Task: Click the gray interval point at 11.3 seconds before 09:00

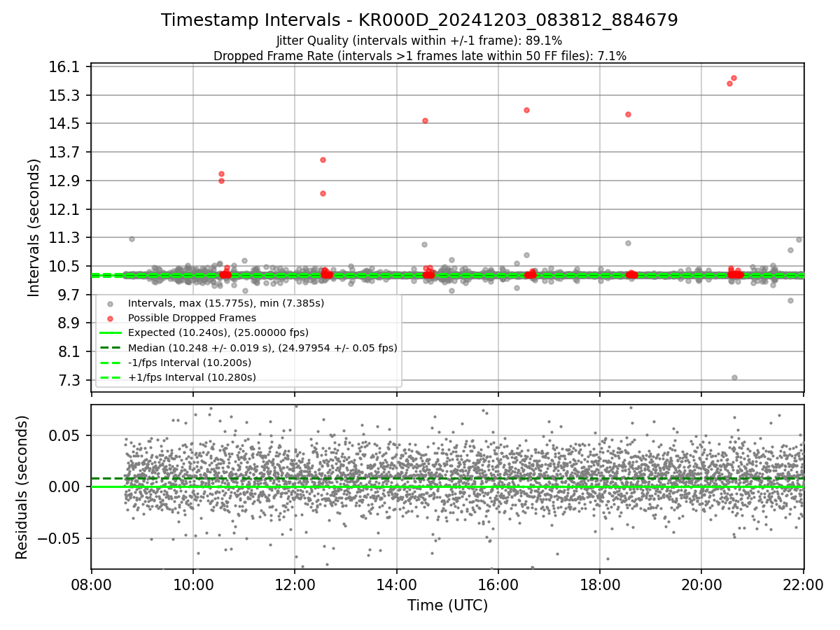Action: coord(132,239)
